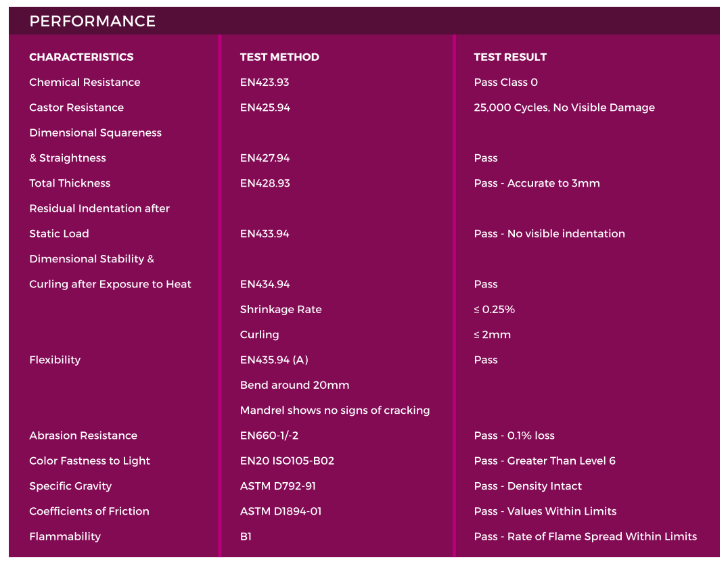Click Pass - Values Within Limits

tap(545, 511)
